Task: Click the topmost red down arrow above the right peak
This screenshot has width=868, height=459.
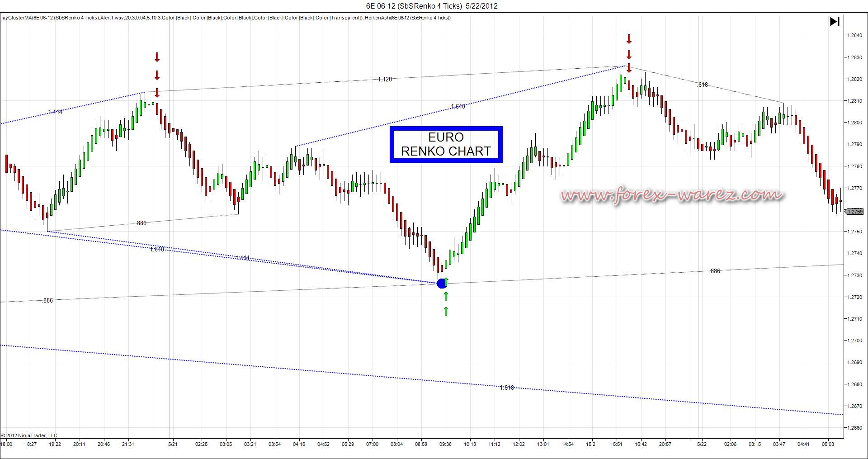Action: point(628,39)
